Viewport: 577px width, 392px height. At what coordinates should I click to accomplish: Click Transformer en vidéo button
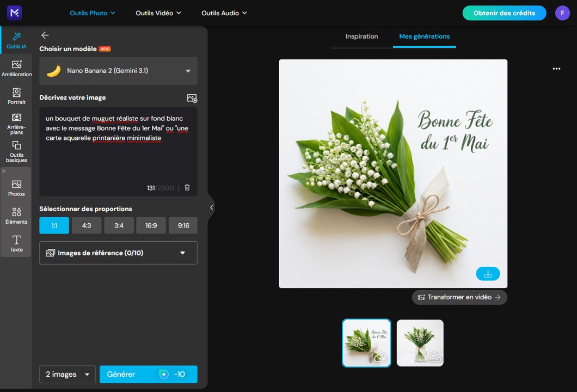[459, 297]
